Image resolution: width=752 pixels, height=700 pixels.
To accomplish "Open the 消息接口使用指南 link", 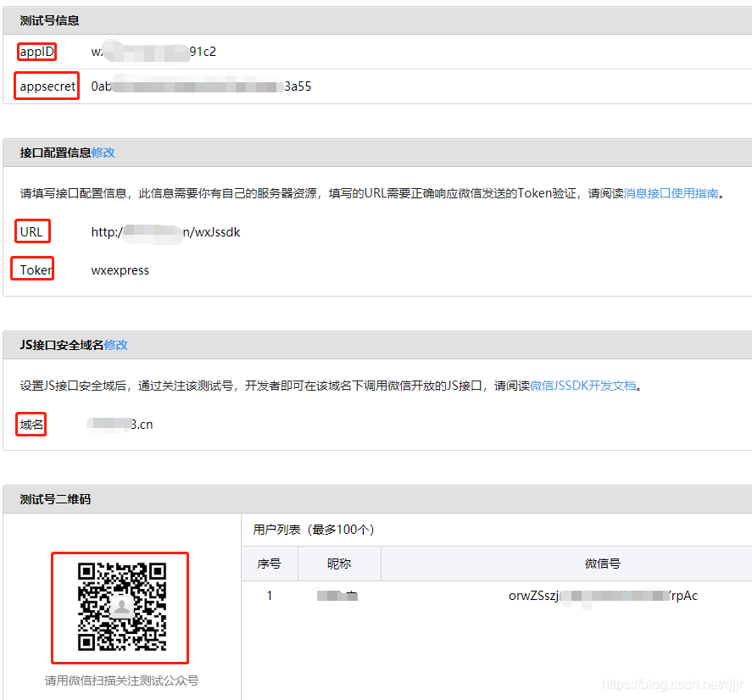I will pos(671,193).
